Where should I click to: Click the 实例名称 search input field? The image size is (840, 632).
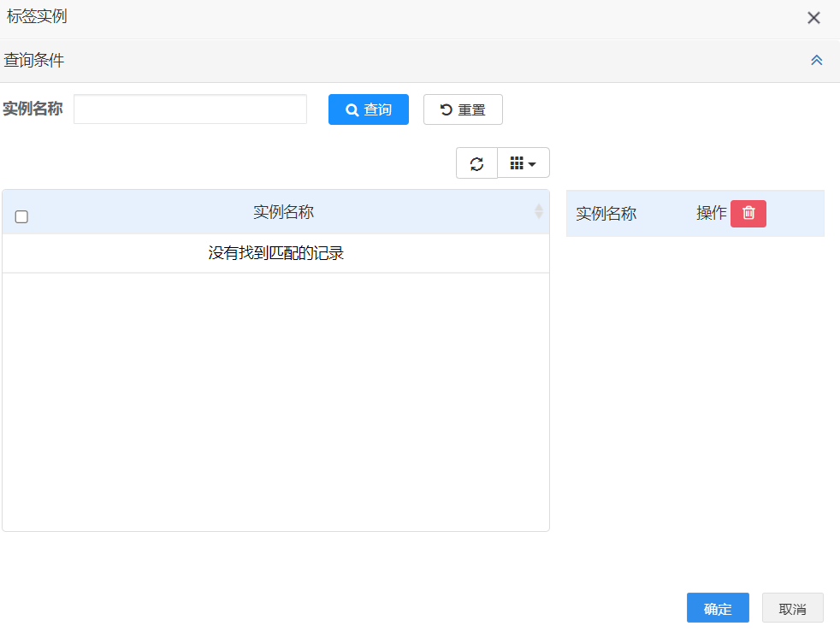190,109
